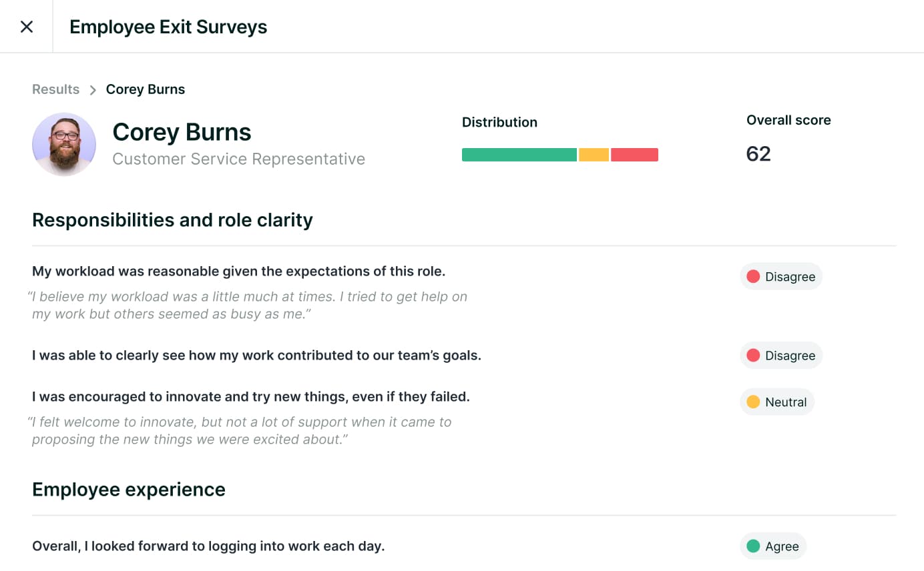
Task: Click the red distribution bar segment
Action: [x=634, y=155]
